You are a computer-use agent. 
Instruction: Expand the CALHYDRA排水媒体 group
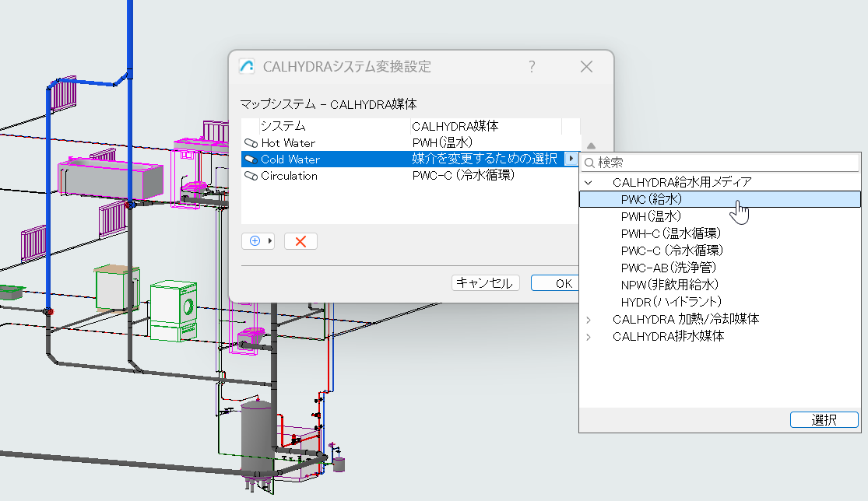click(589, 337)
